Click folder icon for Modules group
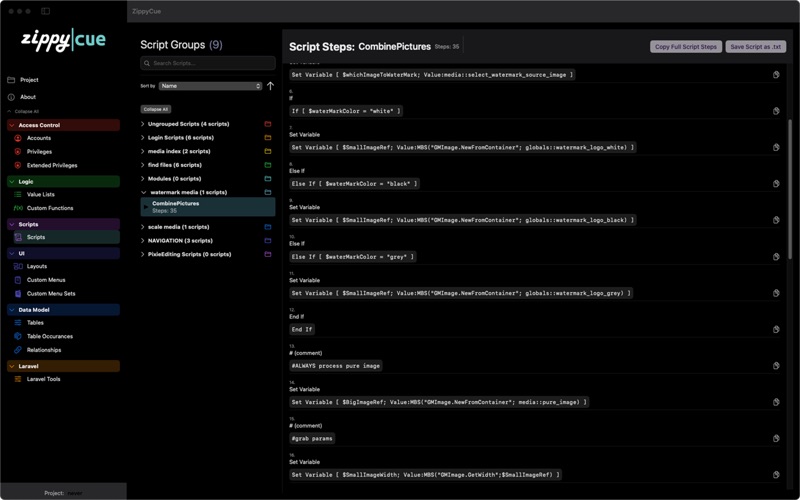 pyautogui.click(x=268, y=179)
